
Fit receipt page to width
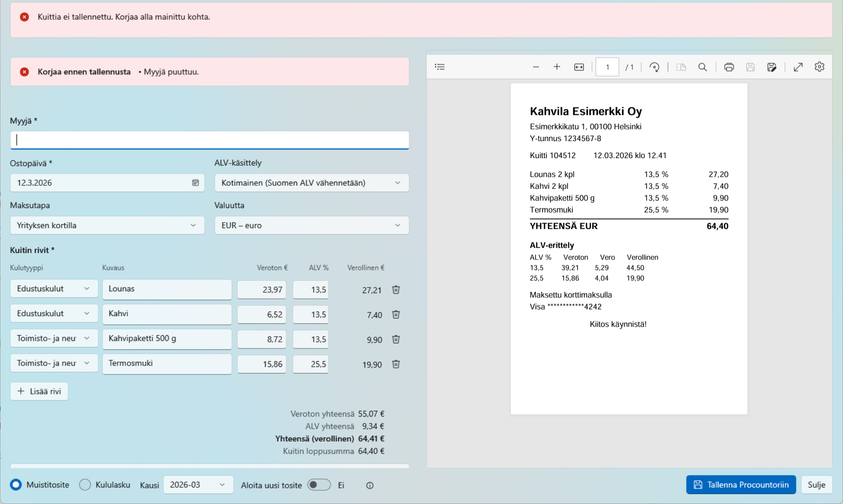click(579, 67)
